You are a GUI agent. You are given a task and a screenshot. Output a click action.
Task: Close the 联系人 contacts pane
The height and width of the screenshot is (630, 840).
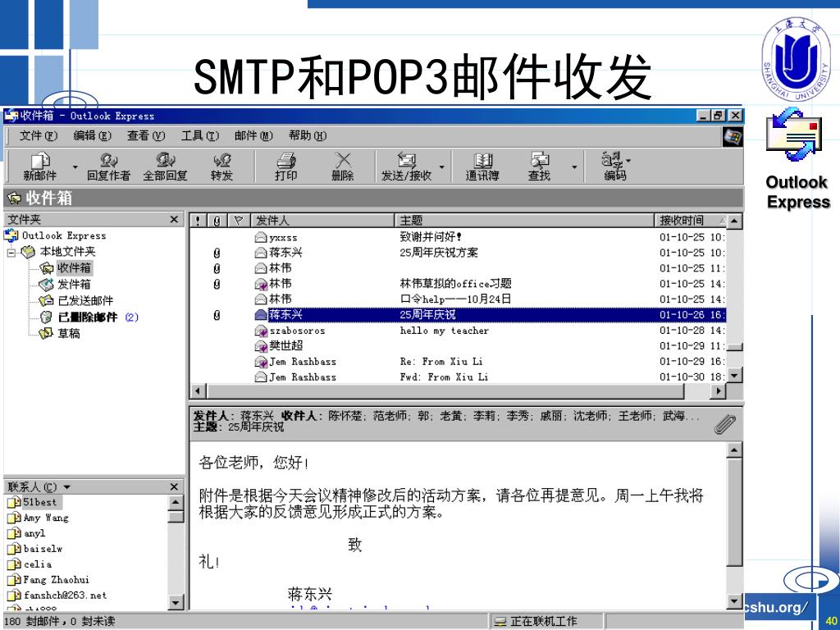pos(174,487)
